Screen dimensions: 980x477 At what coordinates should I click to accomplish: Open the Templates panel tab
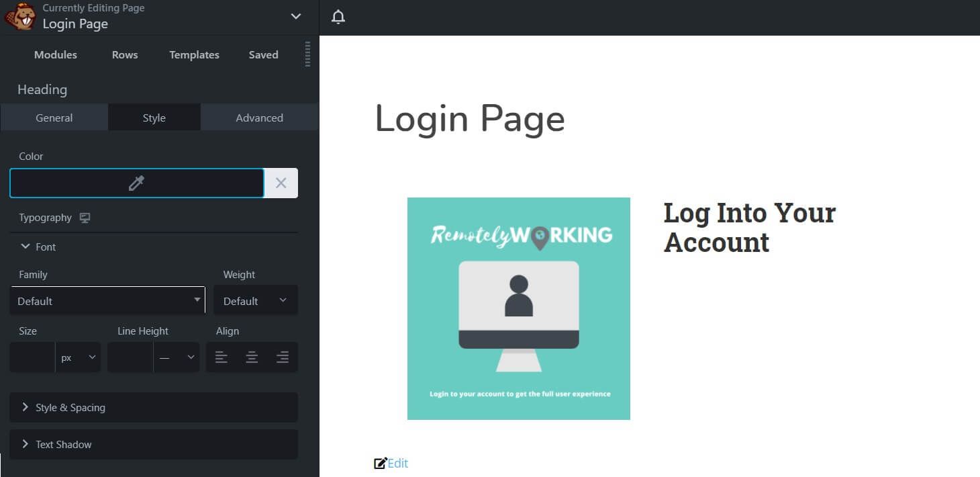[194, 55]
